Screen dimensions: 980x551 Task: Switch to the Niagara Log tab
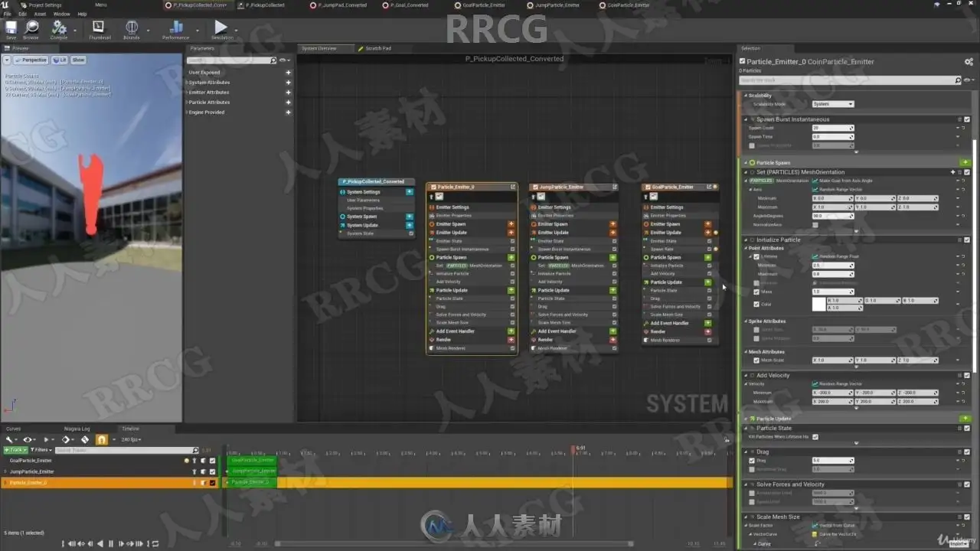[x=76, y=429]
